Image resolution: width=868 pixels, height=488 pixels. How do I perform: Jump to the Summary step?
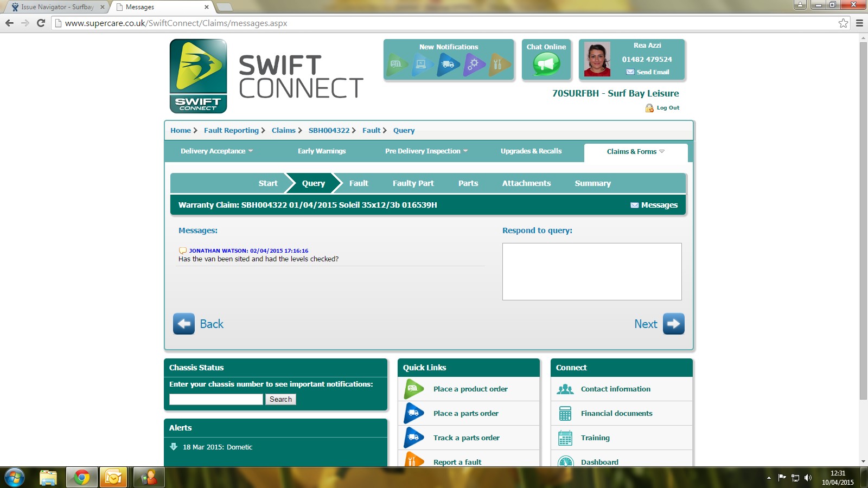[593, 183]
